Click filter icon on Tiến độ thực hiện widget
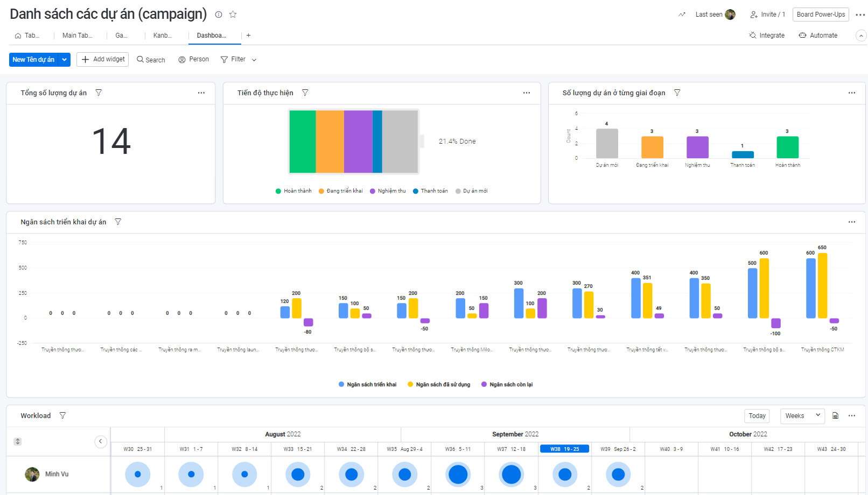868x495 pixels. click(305, 93)
